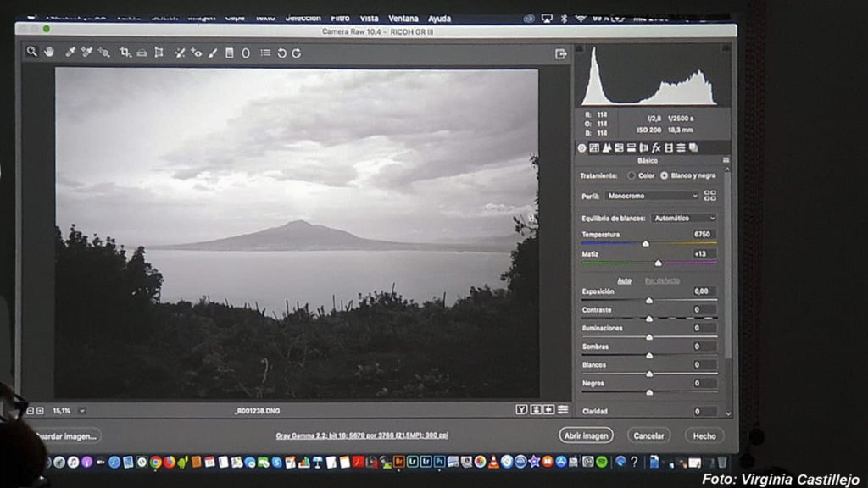Open the zoom level 15,1% dropdown

[x=81, y=410]
